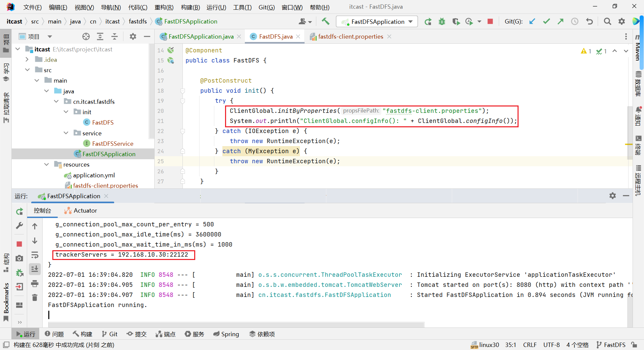Collapse the itcast root folder
644x350 pixels.
pos(18,49)
